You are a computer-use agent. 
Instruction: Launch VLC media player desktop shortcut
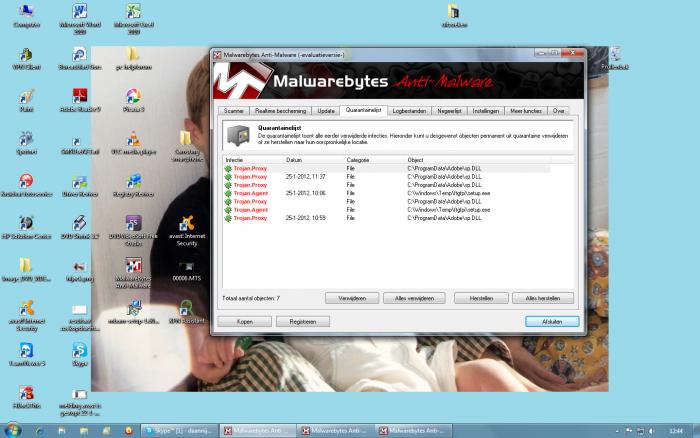133,143
